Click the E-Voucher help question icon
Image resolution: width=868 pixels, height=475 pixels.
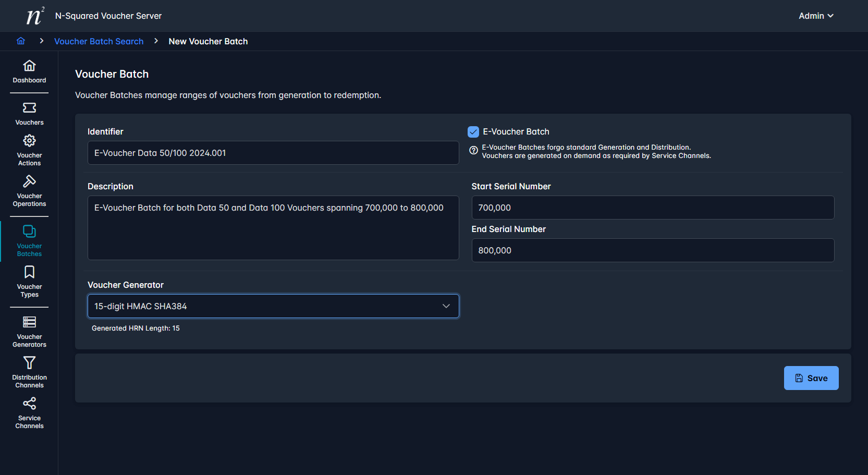point(473,151)
